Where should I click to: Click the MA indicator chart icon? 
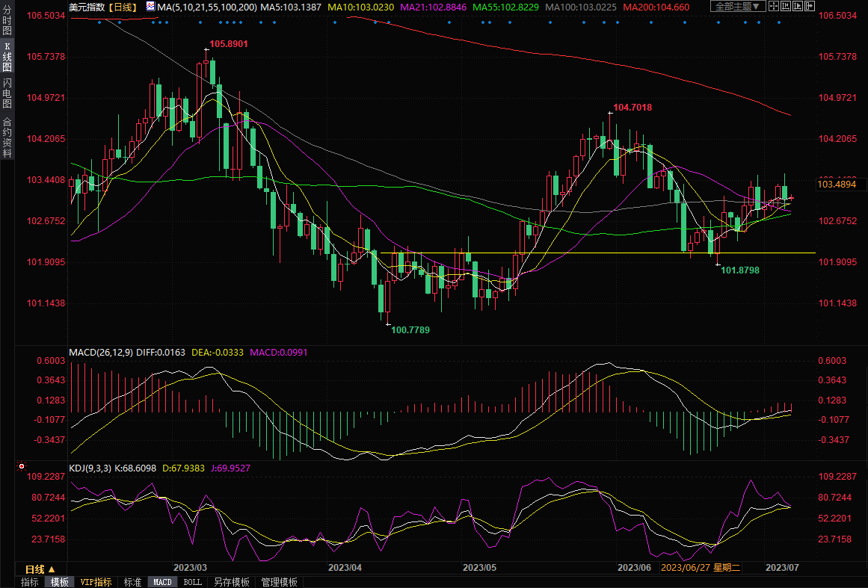(x=150, y=7)
